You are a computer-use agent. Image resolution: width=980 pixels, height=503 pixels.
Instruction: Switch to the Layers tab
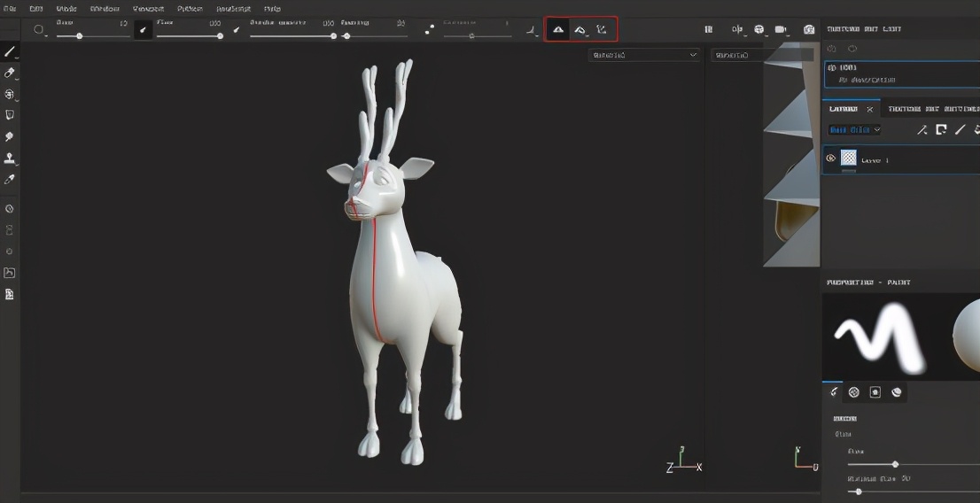click(843, 109)
